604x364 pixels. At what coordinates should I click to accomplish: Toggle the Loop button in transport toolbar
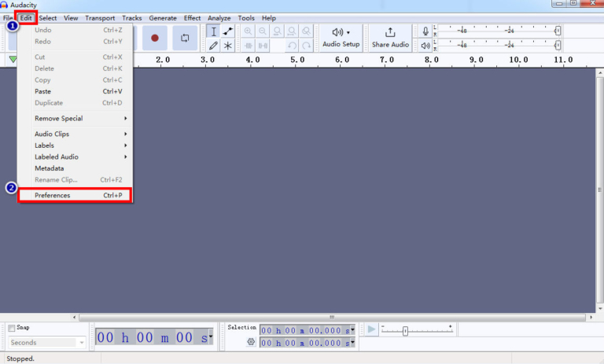point(185,38)
